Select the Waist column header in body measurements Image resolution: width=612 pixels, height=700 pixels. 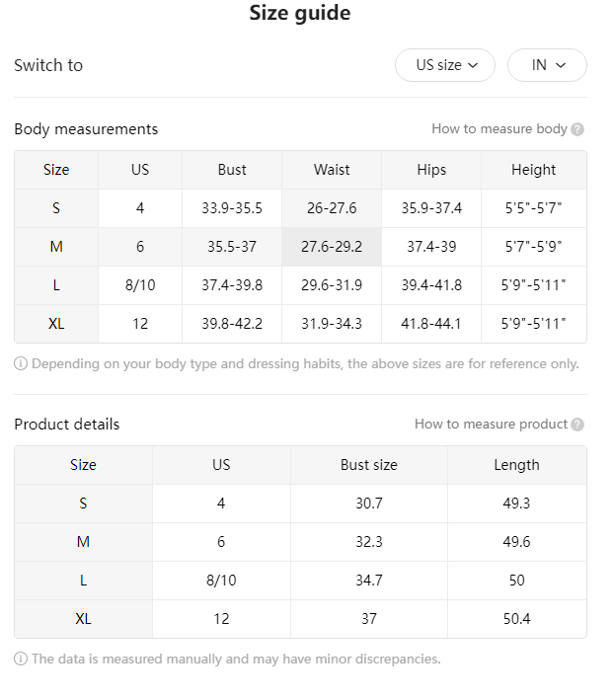(x=332, y=170)
